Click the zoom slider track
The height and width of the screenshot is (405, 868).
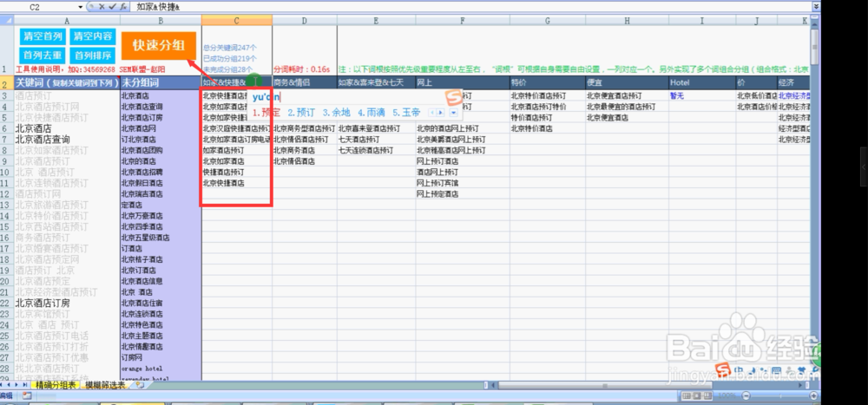click(x=779, y=395)
